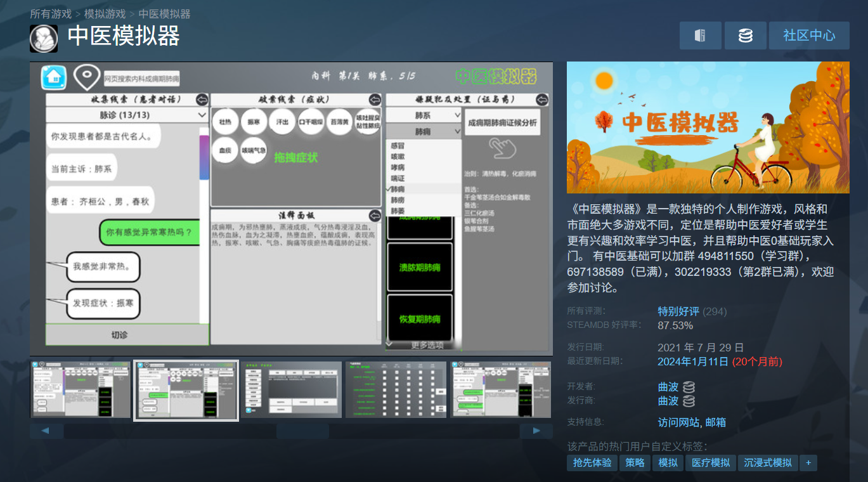Click 你有感觉异常寒热吗？ green chat bubble
The image size is (868, 482).
(149, 232)
